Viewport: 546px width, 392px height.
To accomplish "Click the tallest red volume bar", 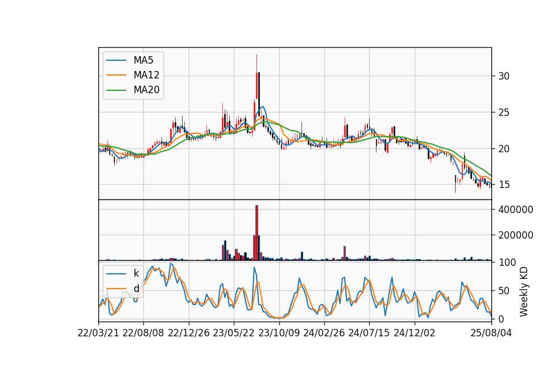I will [x=257, y=233].
